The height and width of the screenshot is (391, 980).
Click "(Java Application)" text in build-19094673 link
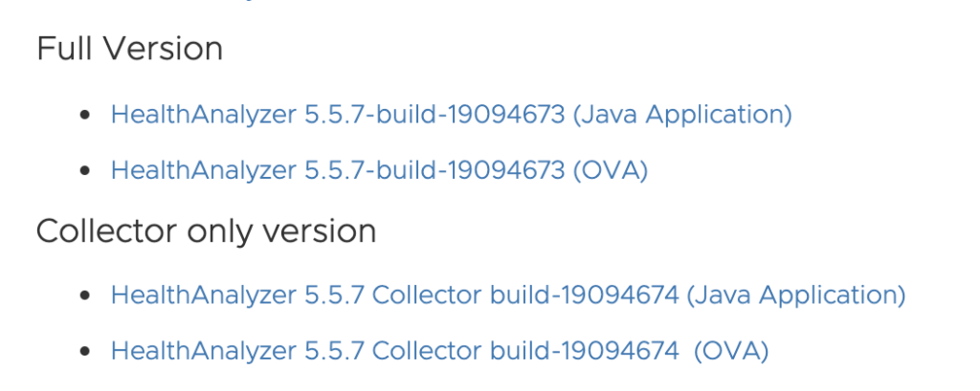pyautogui.click(x=682, y=115)
